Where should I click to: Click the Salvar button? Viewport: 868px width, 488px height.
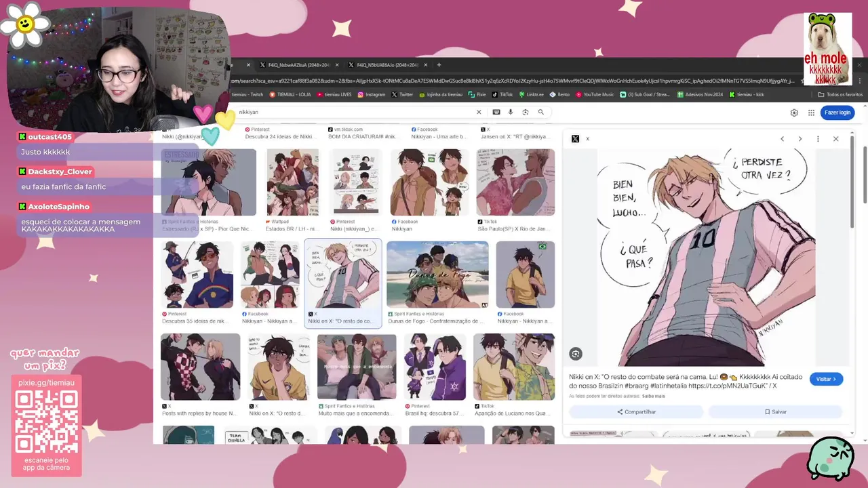point(776,411)
